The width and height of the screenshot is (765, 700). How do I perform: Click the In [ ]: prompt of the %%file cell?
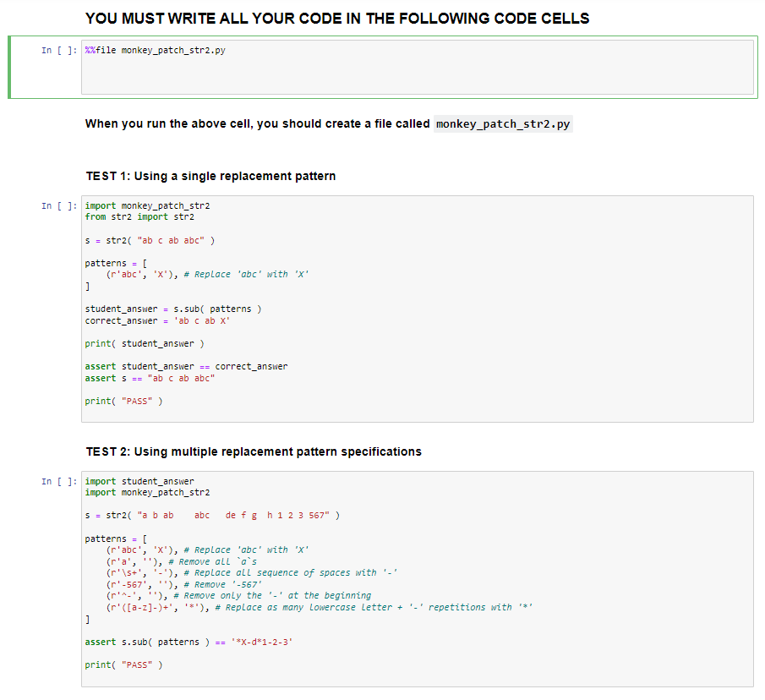pos(57,50)
